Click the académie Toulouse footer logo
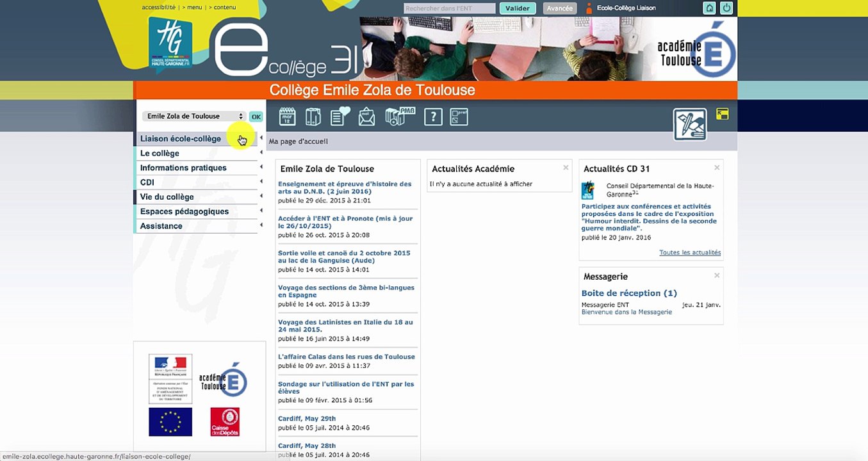 point(223,380)
